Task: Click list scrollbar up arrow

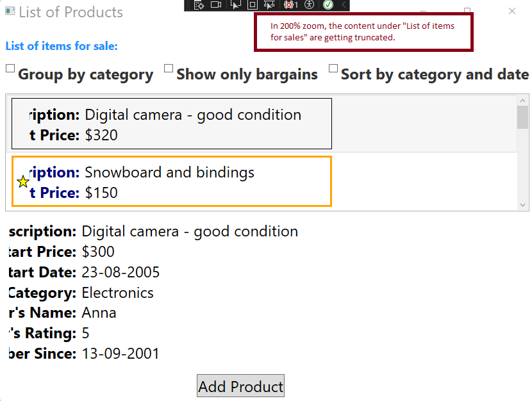Action: point(522,101)
